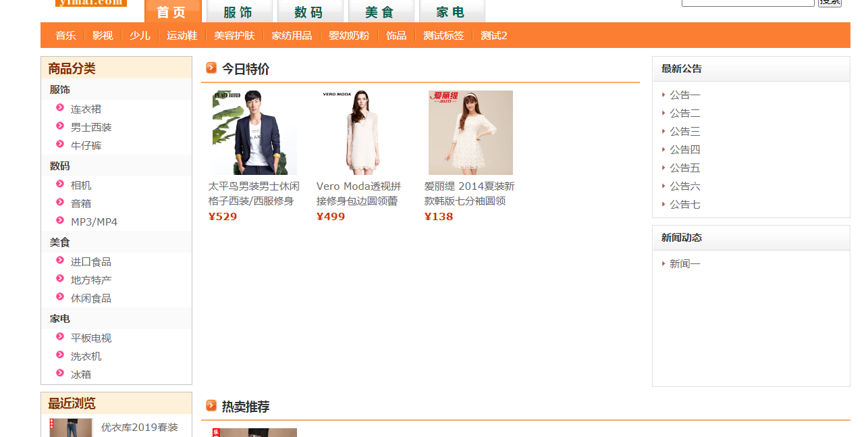The width and height of the screenshot is (868, 437).
Task: Open announcement 公告四
Action: (685, 149)
